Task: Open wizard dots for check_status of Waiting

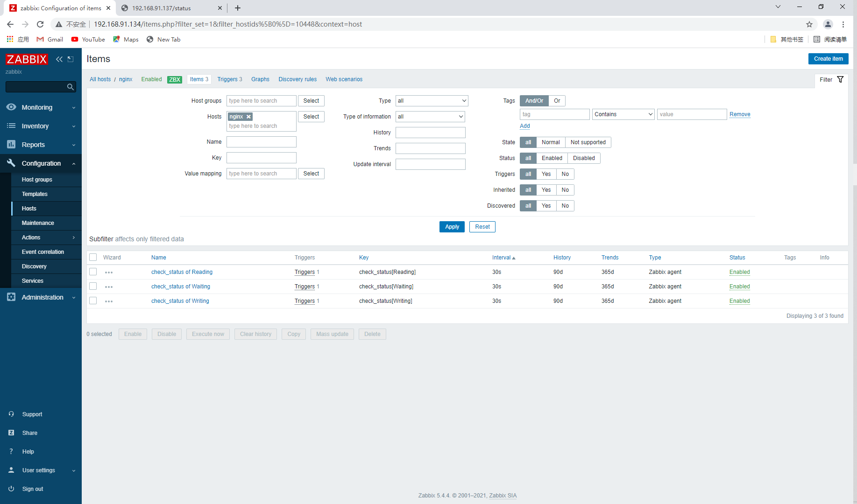Action: pyautogui.click(x=109, y=287)
